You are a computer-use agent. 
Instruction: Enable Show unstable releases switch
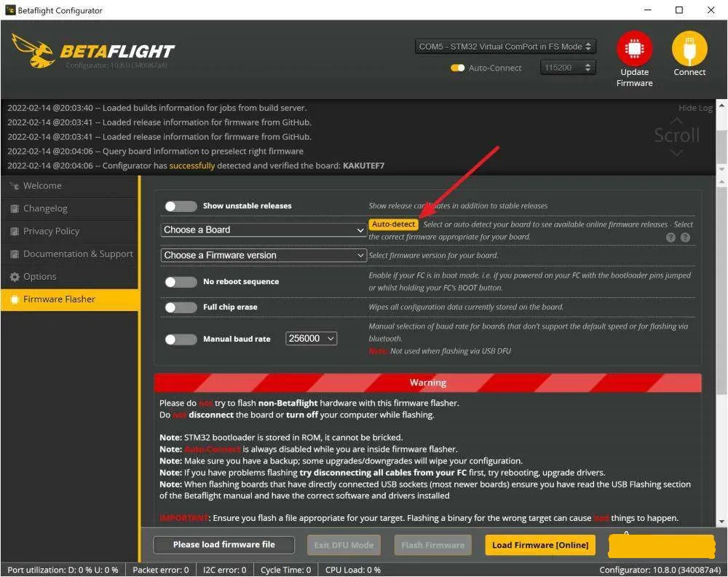(181, 206)
